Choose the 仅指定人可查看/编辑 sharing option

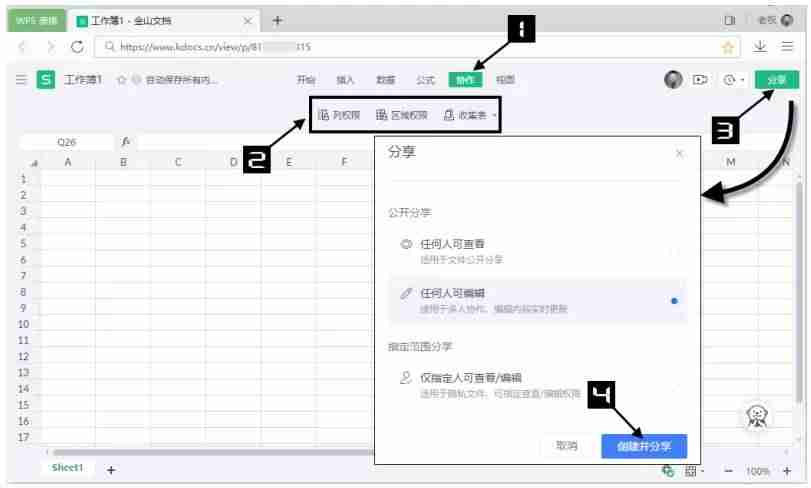pos(538,386)
